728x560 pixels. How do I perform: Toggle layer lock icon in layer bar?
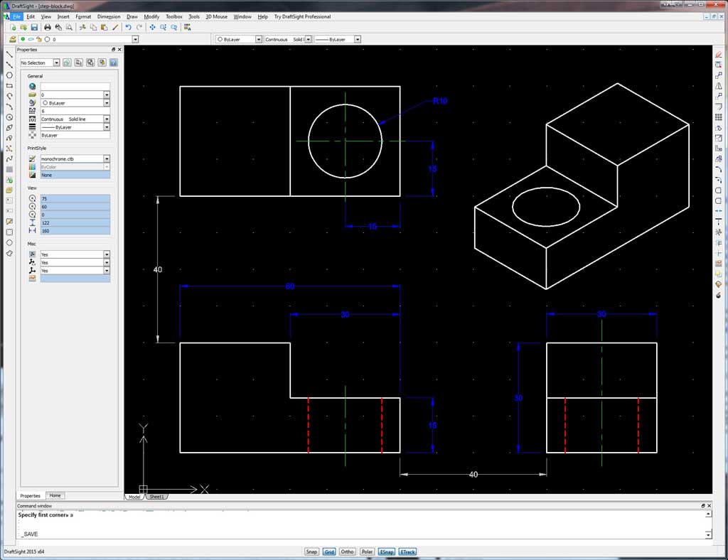pos(39,39)
